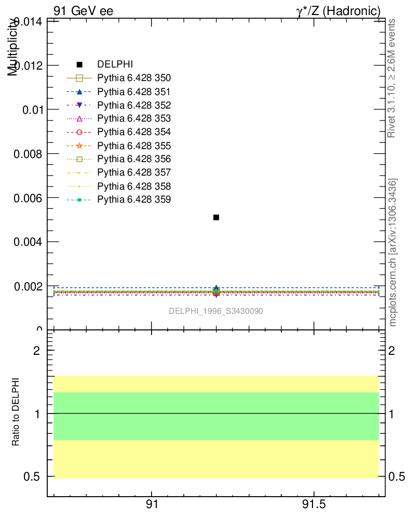Click the 'Rivet 3.1.10, ≥ 2.6M events' text

[391, 78]
